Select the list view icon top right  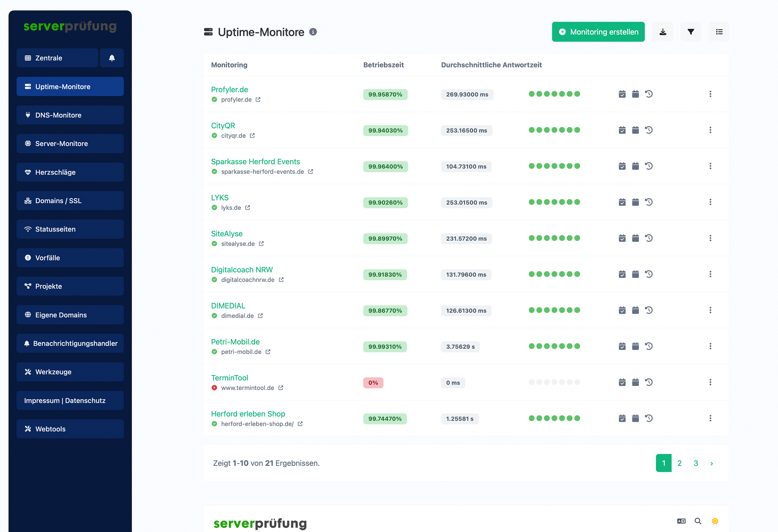pyautogui.click(x=719, y=32)
